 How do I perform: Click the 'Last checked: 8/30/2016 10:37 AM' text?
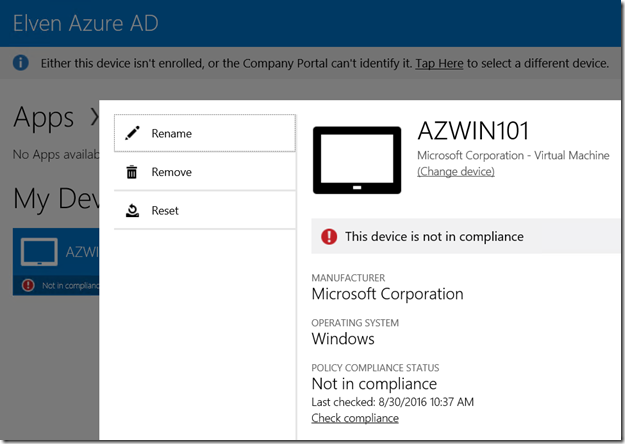tap(393, 402)
